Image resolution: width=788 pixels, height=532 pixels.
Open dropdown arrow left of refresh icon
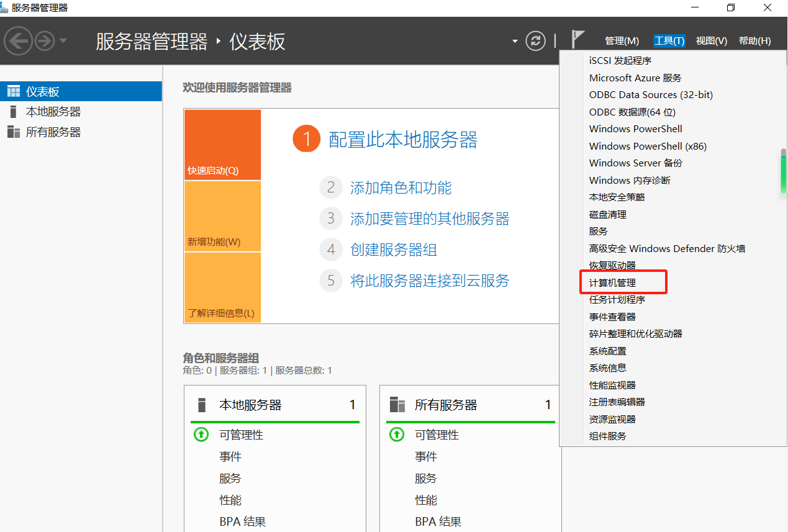pos(515,42)
